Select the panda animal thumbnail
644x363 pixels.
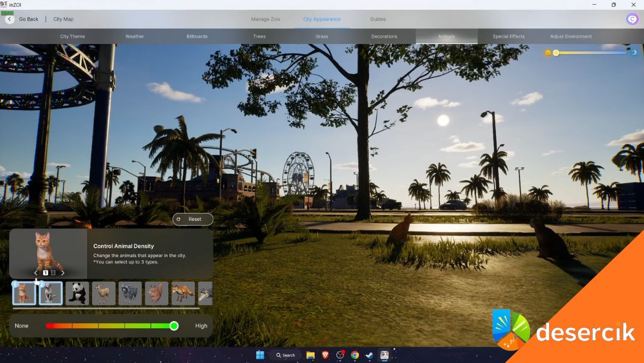click(x=77, y=293)
